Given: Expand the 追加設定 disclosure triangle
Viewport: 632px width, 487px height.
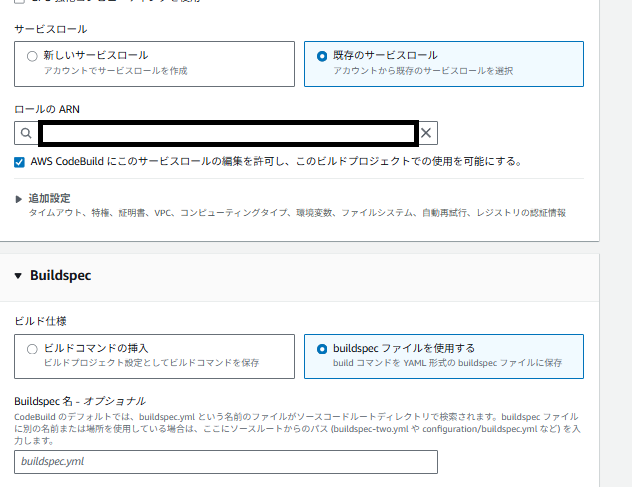Looking at the screenshot, I should pos(19,199).
